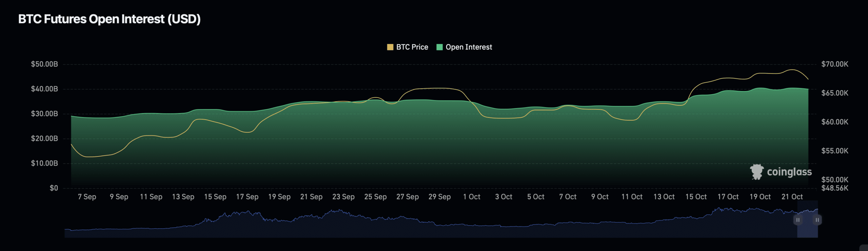Click the highlighted range window in the navigator
Screen dimensions: 868x251
click(807, 219)
